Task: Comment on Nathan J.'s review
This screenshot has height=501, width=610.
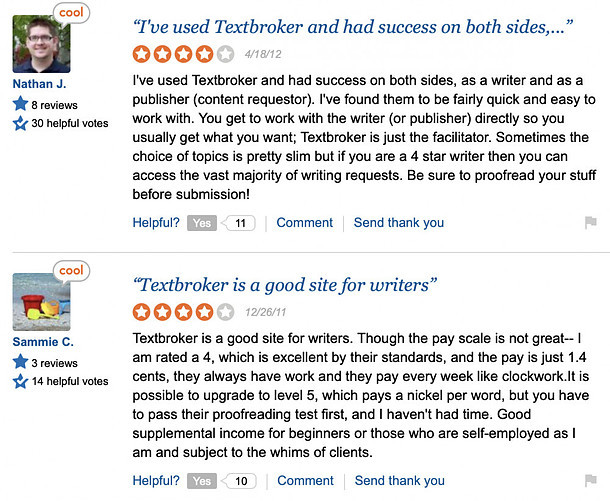Action: pos(304,222)
